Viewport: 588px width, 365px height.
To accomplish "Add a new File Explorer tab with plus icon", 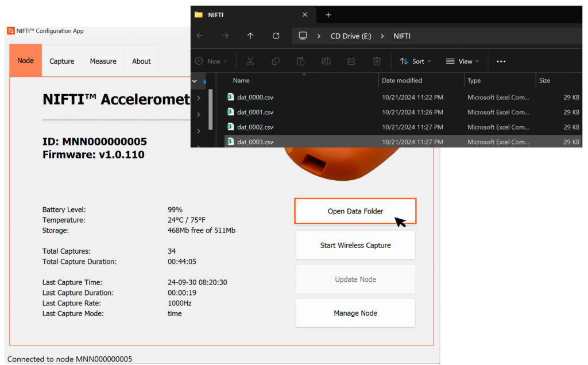I will click(x=328, y=14).
